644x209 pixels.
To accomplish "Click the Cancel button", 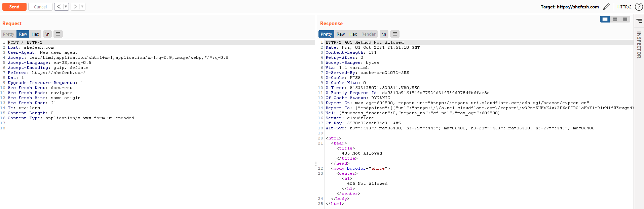I will point(40,7).
